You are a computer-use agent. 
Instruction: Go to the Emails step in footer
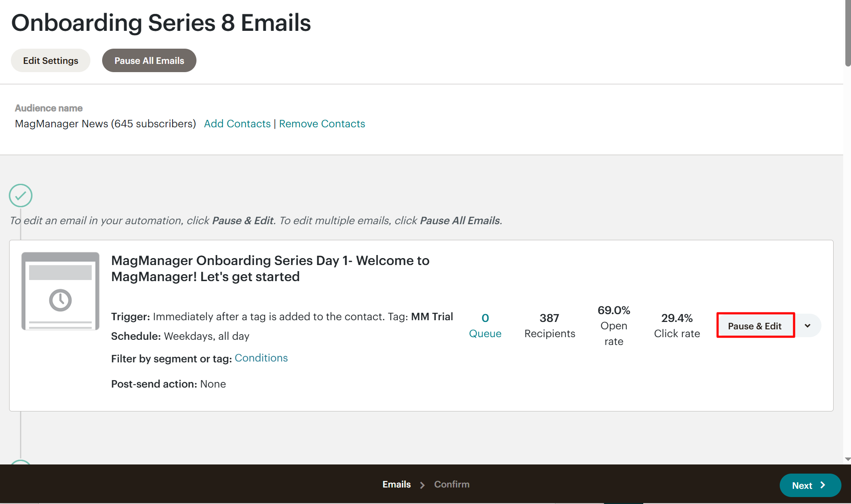click(x=396, y=484)
